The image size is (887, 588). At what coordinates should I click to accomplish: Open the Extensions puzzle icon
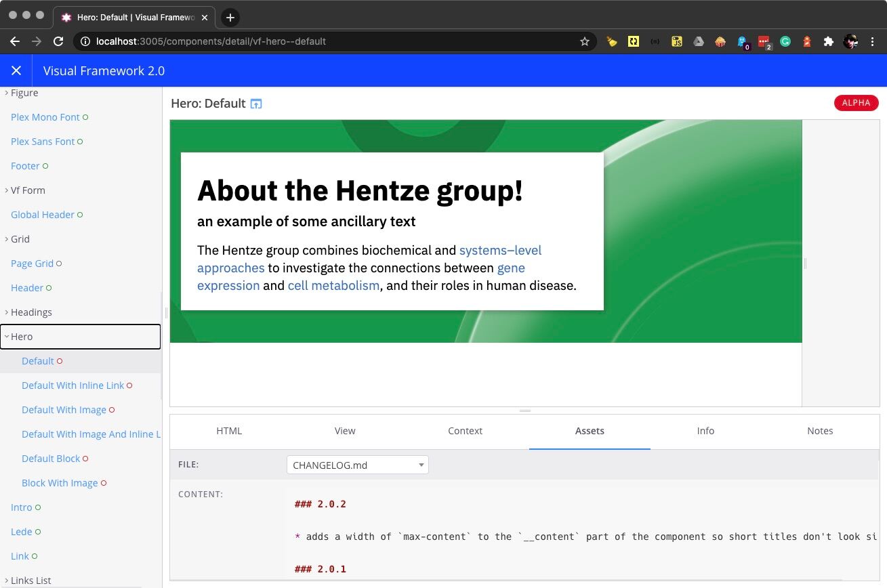tap(828, 41)
